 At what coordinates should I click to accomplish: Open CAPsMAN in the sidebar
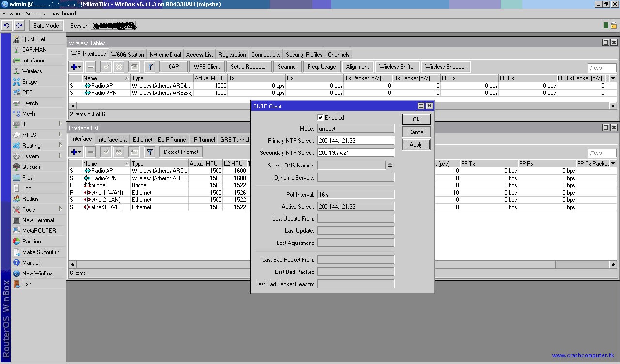point(34,50)
